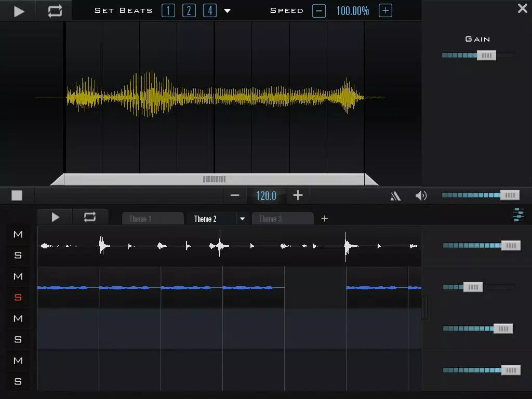Image resolution: width=532 pixels, height=399 pixels.
Task: Solo the fourth track
Action: [x=18, y=382]
